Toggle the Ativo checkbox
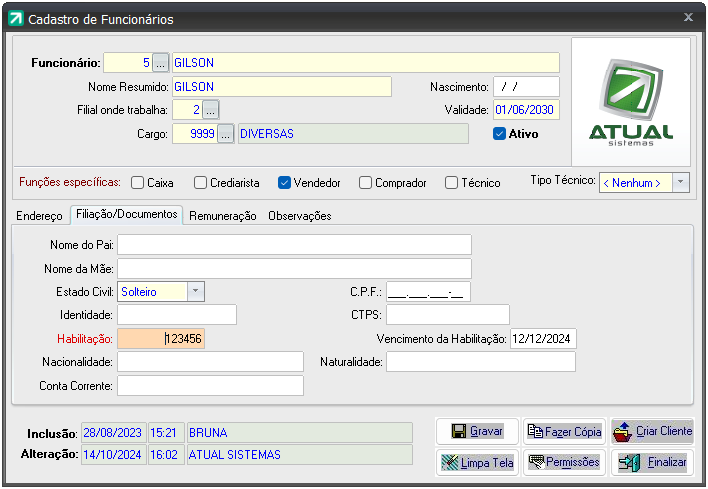 (x=499, y=134)
